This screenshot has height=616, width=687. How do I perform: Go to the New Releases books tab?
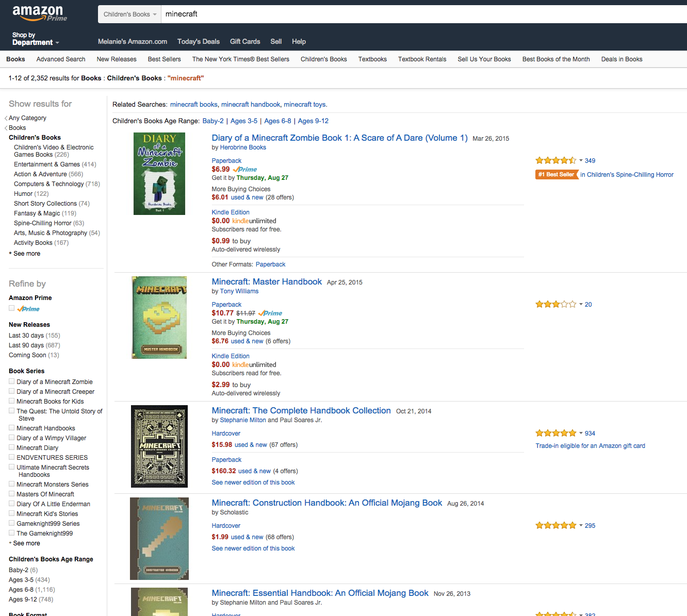coord(117,59)
